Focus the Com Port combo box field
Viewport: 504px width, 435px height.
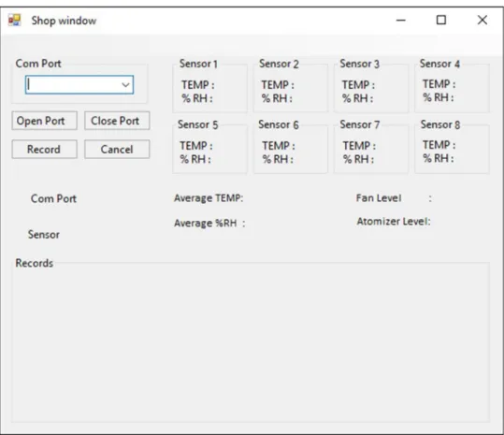coord(79,85)
